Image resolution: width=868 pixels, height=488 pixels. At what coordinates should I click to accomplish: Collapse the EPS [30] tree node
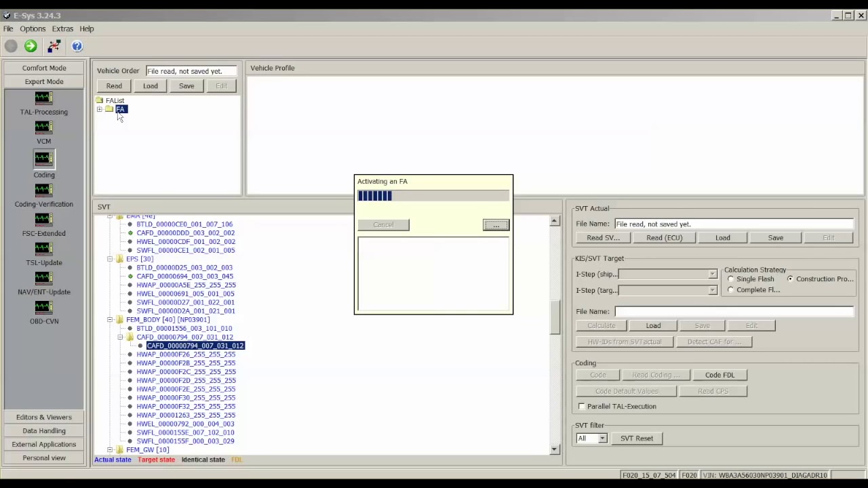point(110,259)
